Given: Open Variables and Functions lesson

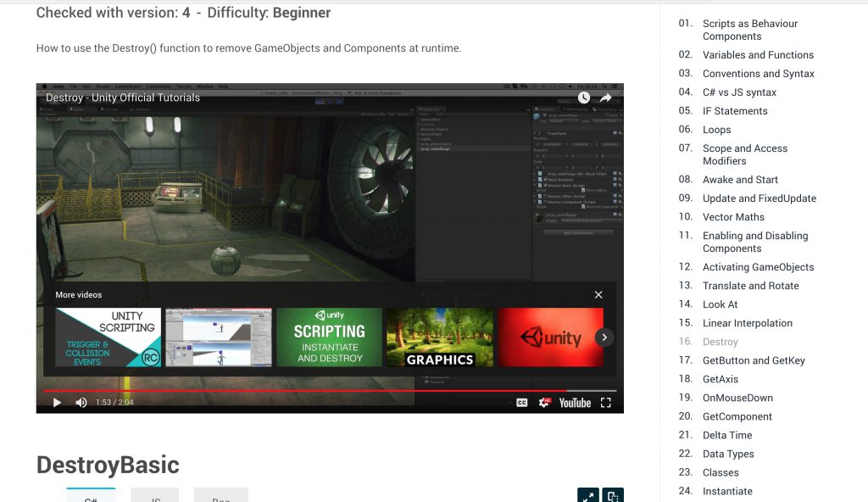Looking at the screenshot, I should coord(758,55).
